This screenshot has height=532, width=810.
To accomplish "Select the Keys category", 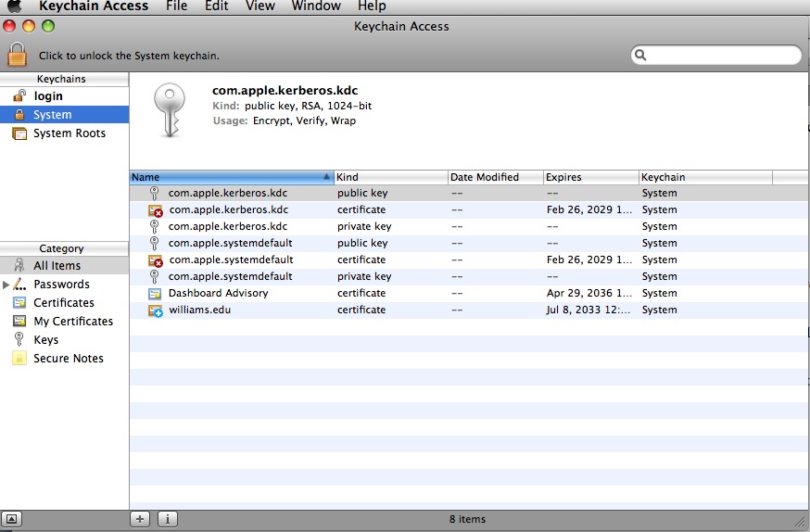I will [65, 340].
